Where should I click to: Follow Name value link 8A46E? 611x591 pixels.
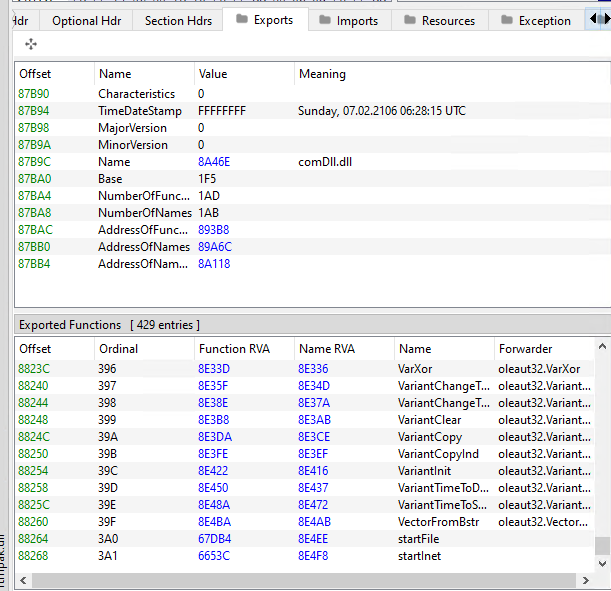coord(214,162)
